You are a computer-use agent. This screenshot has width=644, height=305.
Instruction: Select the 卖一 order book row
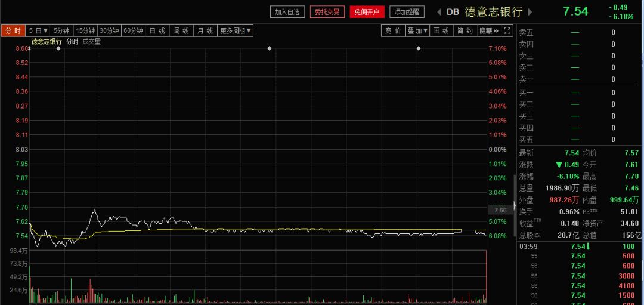[578, 79]
